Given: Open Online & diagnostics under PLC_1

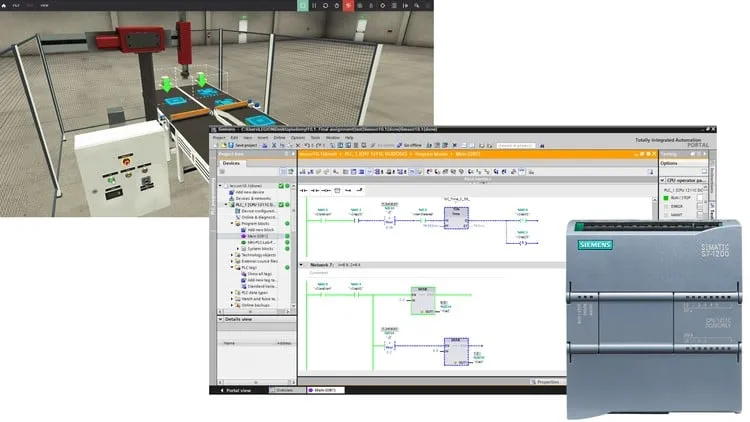Looking at the screenshot, I should click(258, 217).
